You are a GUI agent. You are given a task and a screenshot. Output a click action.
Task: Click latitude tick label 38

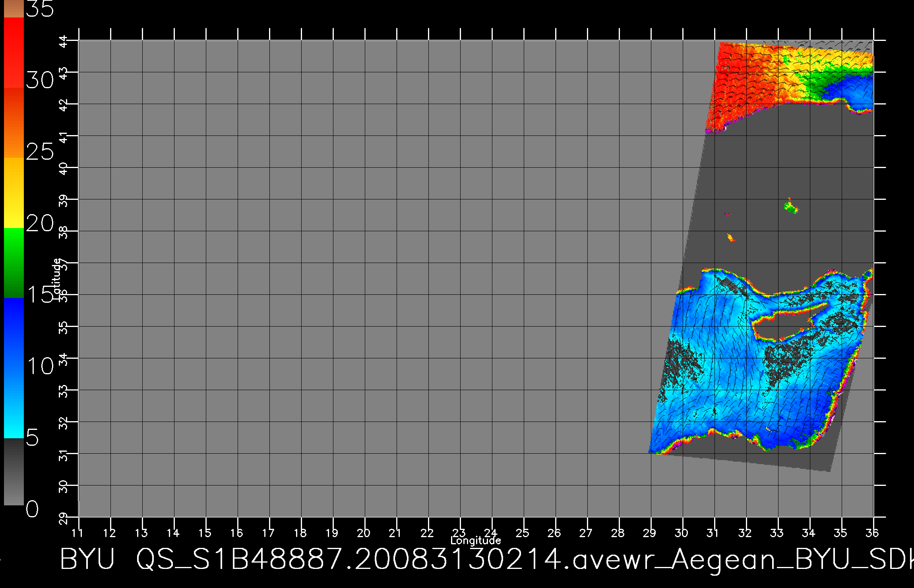click(64, 233)
